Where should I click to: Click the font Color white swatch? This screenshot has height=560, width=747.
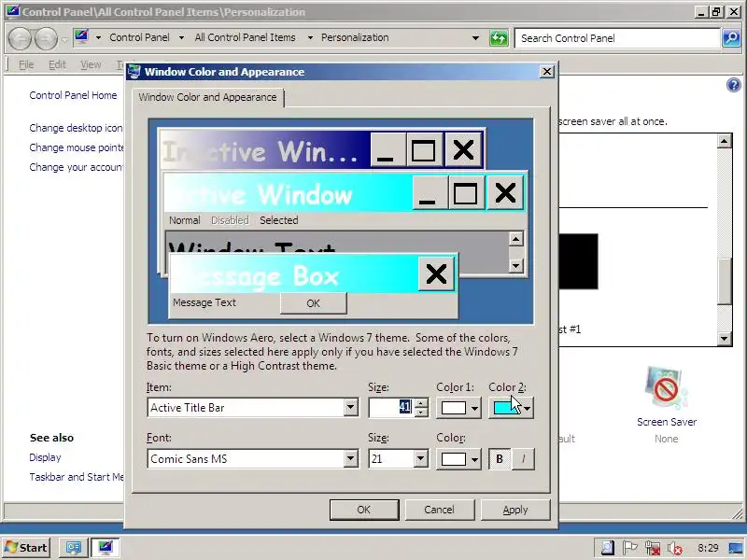pos(453,459)
